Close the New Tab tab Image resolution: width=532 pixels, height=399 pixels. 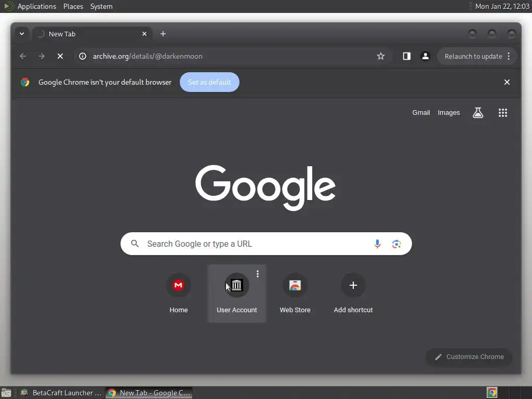point(144,34)
